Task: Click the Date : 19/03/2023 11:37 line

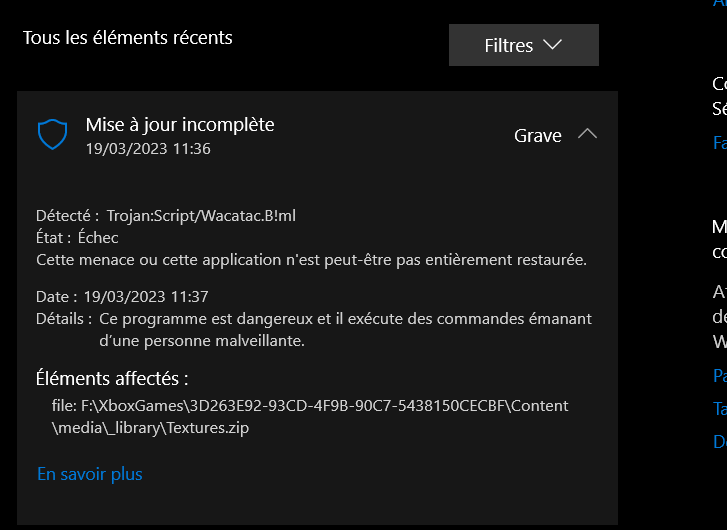Action: pyautogui.click(x=122, y=296)
